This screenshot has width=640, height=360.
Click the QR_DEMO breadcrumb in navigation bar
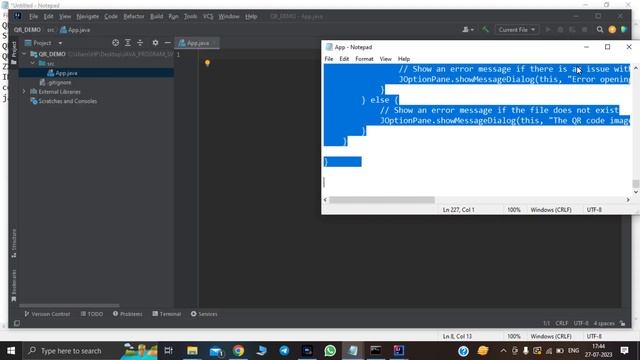pos(27,30)
